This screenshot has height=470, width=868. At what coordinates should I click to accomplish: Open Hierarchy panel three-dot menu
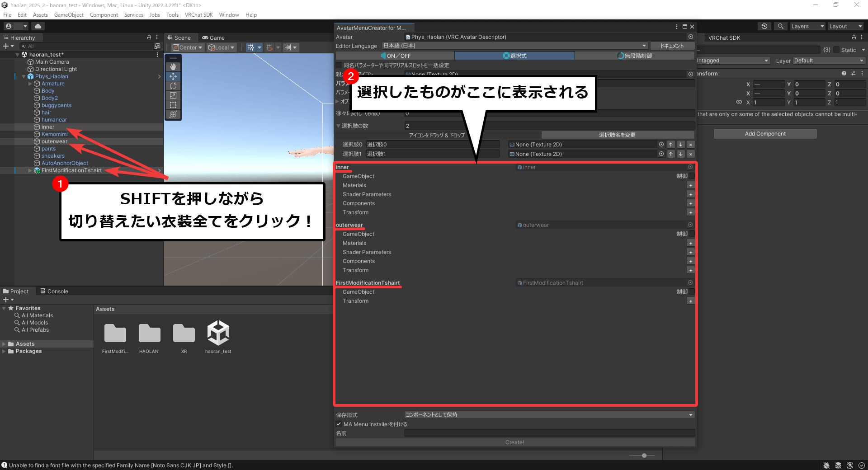157,38
